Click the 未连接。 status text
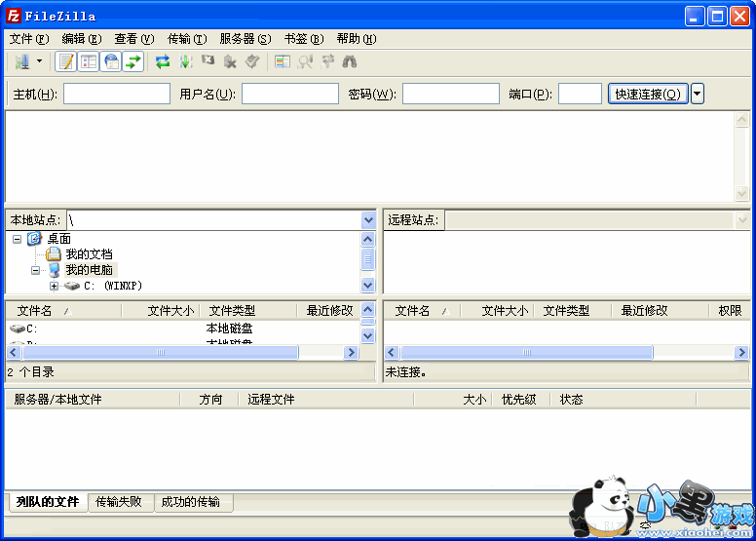756x541 pixels. pos(405,372)
